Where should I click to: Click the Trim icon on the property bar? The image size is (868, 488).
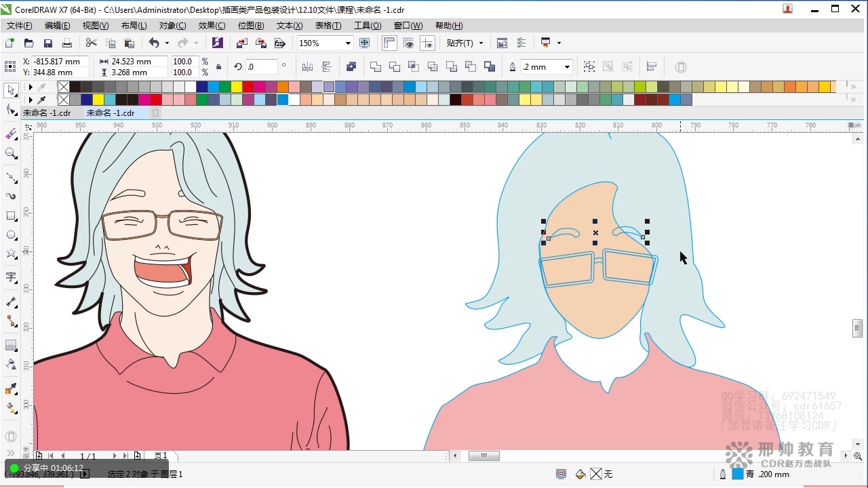pos(394,66)
